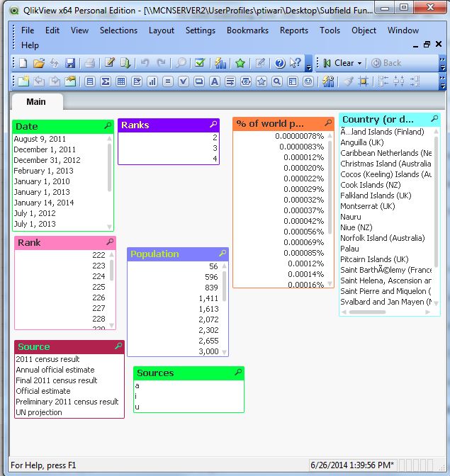Screen dimensions: 450x476
Task: Clear all selections with the Clear button
Action: point(339,63)
